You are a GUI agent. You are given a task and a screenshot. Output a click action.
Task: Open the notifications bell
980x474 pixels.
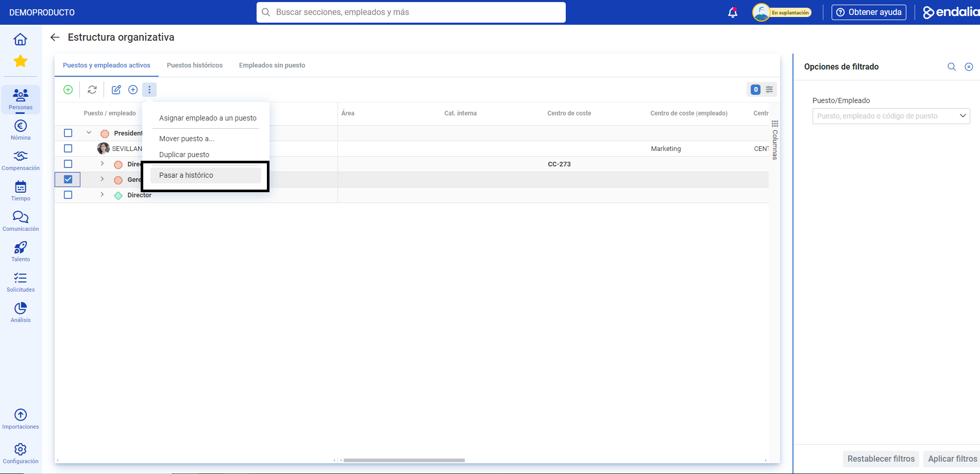tap(733, 12)
